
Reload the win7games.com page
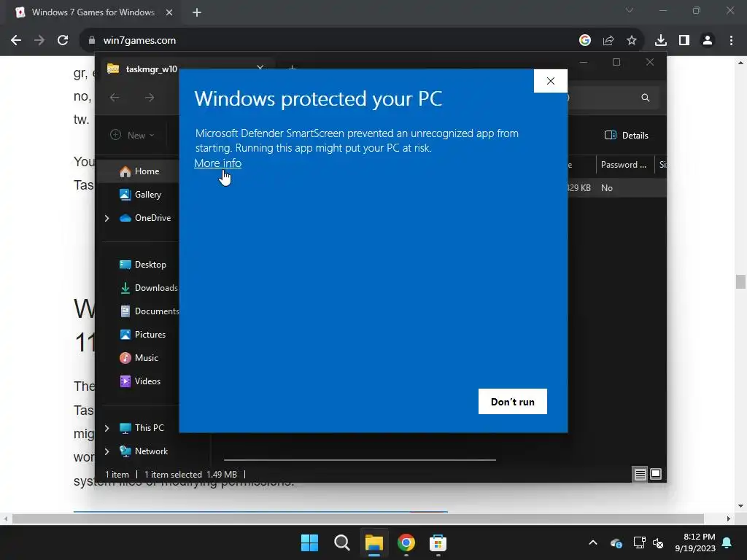coord(63,41)
